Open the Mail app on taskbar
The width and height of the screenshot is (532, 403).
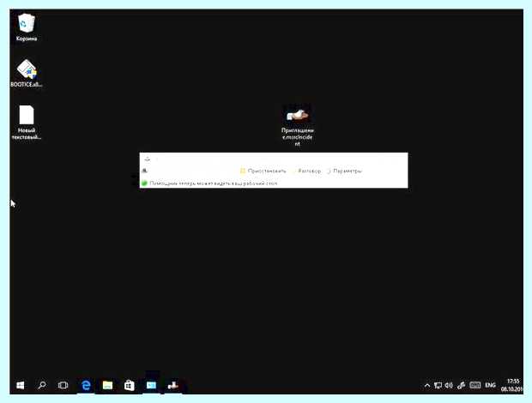[151, 385]
